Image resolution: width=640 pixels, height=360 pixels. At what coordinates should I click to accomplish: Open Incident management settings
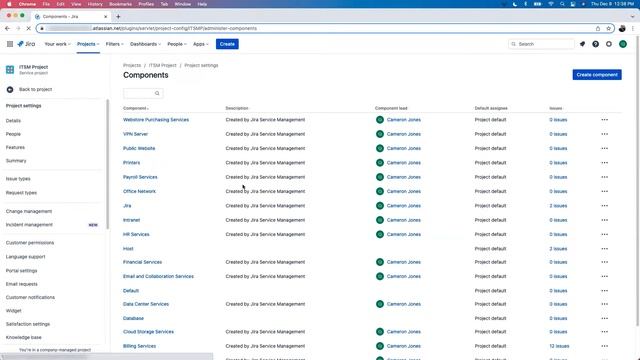(29, 225)
